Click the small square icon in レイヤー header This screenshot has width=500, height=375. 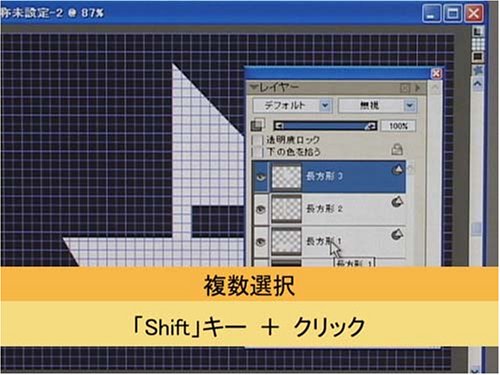[404, 88]
